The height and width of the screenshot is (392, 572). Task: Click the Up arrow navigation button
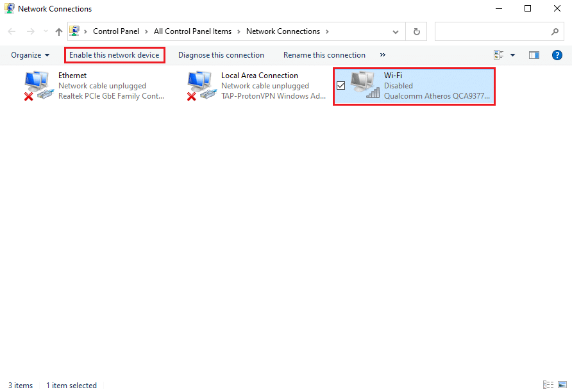pos(59,31)
